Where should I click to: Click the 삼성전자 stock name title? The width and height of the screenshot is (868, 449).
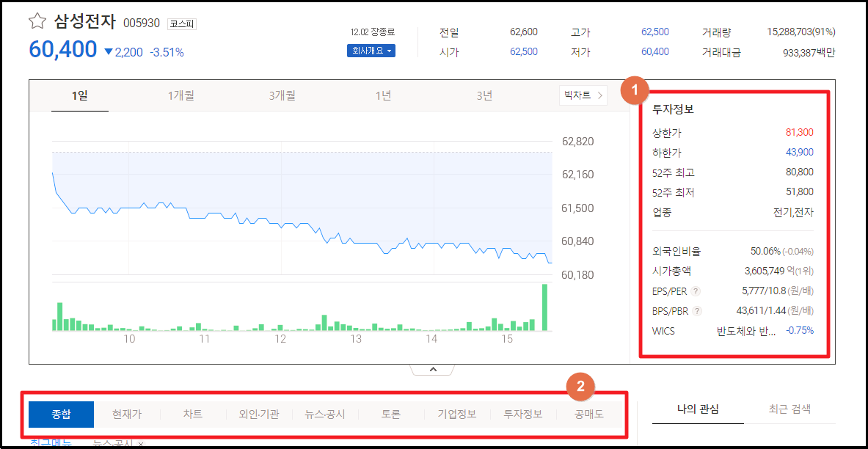click(x=85, y=22)
